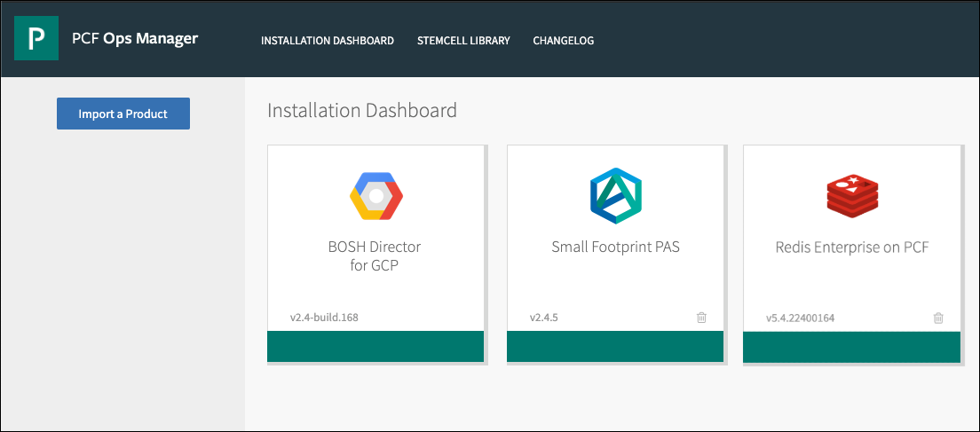Click the Small Footprint PAS logo icon

(615, 196)
